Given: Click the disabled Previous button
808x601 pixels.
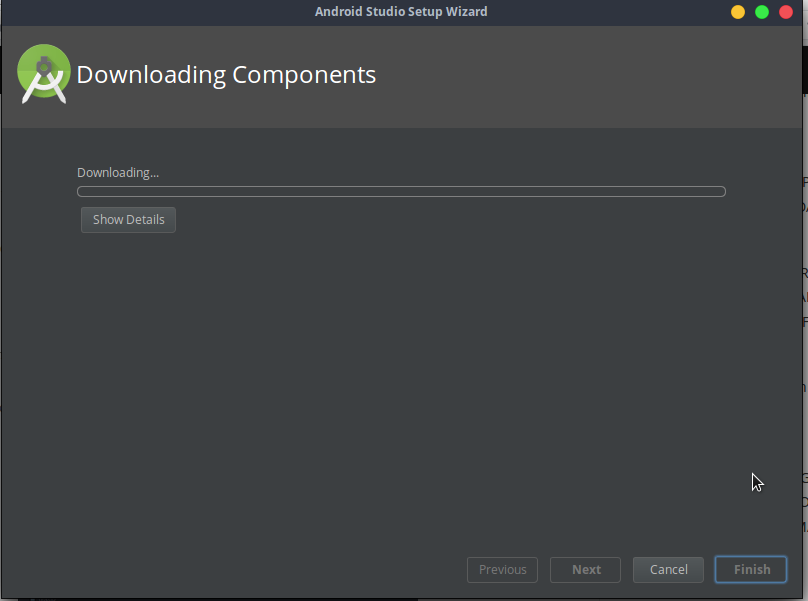Looking at the screenshot, I should tap(502, 570).
